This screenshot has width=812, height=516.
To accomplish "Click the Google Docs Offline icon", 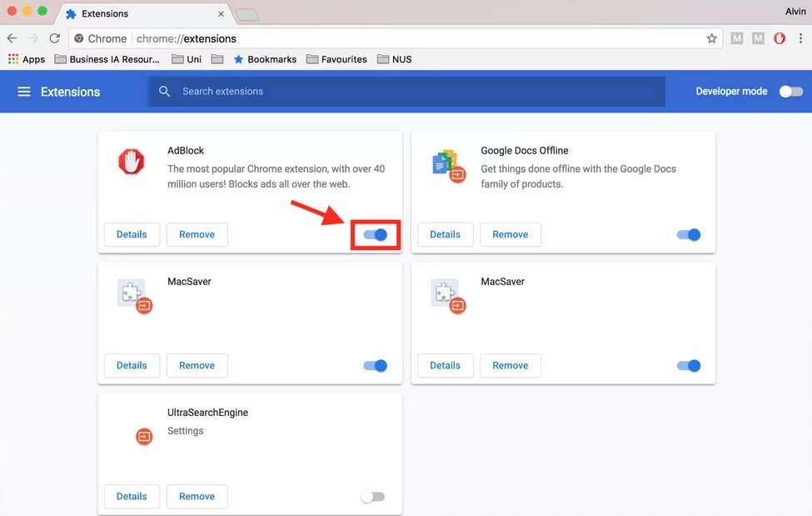I will (x=448, y=166).
